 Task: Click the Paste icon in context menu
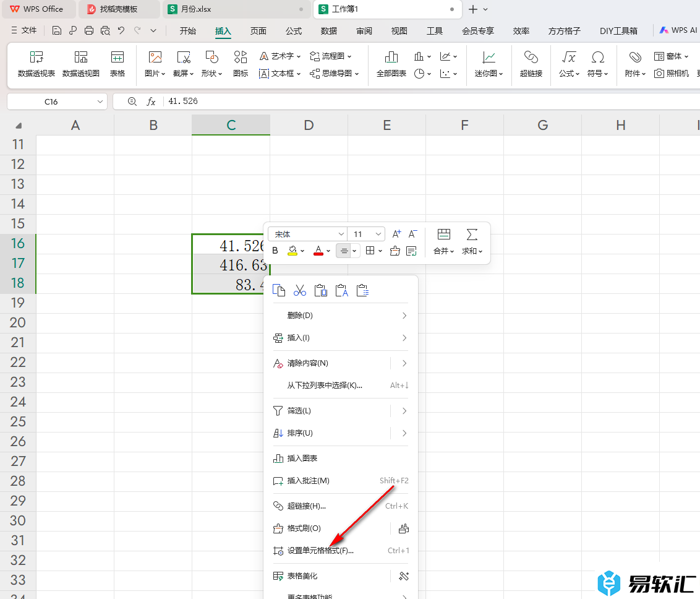click(x=320, y=290)
